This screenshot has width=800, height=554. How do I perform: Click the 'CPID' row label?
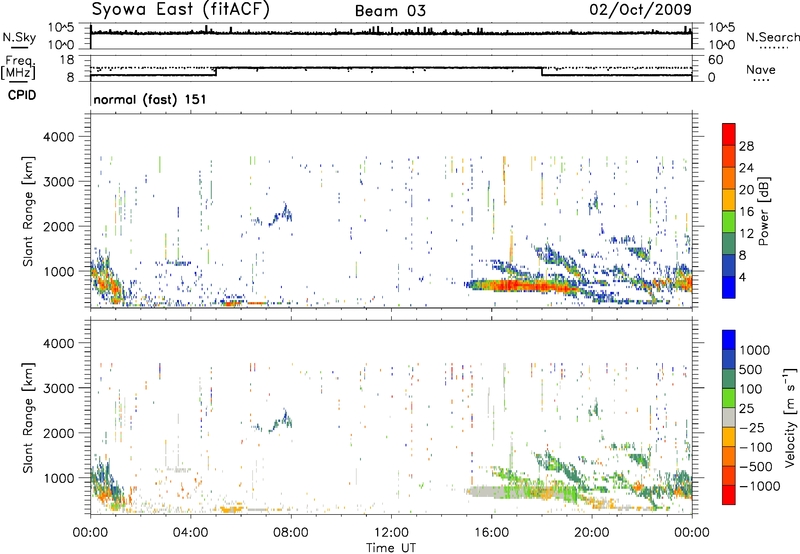[22, 95]
